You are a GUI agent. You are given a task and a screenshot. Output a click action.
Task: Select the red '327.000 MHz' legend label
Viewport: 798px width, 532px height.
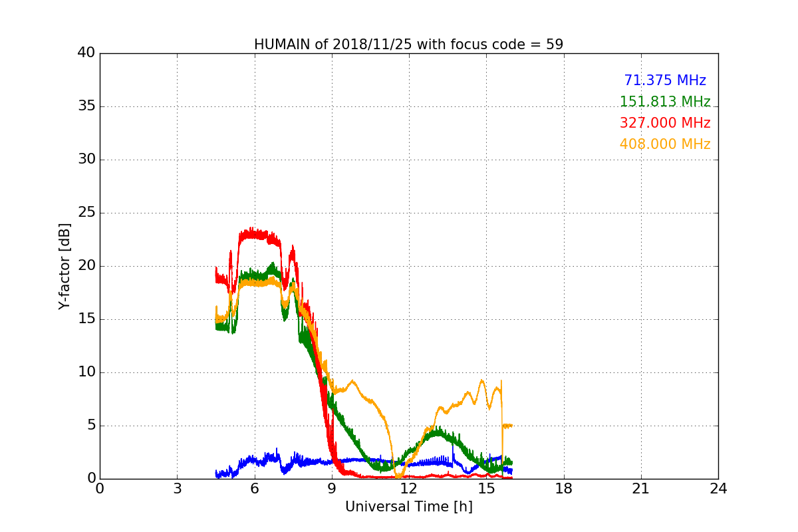coord(665,123)
